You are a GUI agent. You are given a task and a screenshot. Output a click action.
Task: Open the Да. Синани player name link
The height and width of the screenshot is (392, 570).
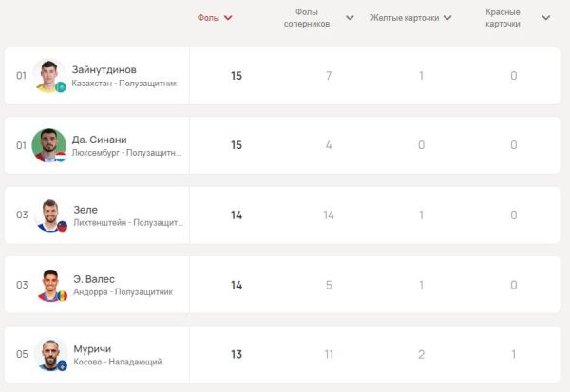point(99,140)
